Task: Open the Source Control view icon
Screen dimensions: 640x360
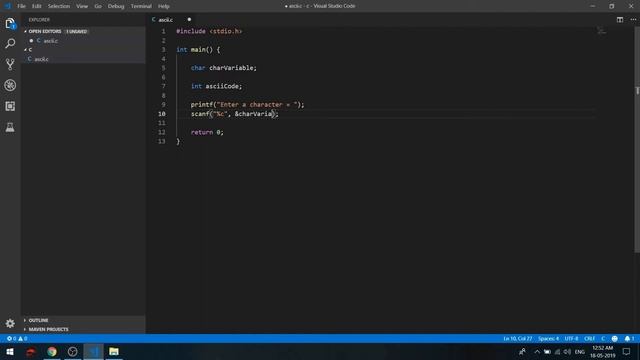Action: pyautogui.click(x=10, y=64)
